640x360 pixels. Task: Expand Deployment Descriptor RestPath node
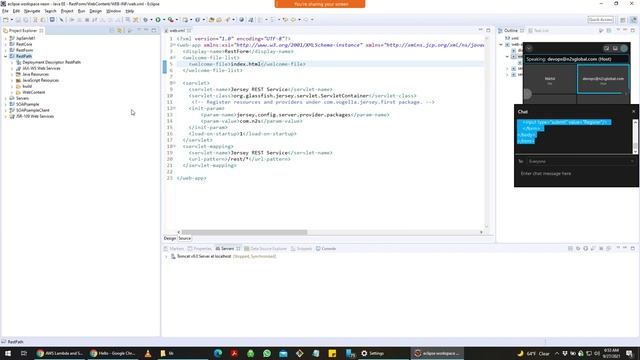pyautogui.click(x=12, y=62)
